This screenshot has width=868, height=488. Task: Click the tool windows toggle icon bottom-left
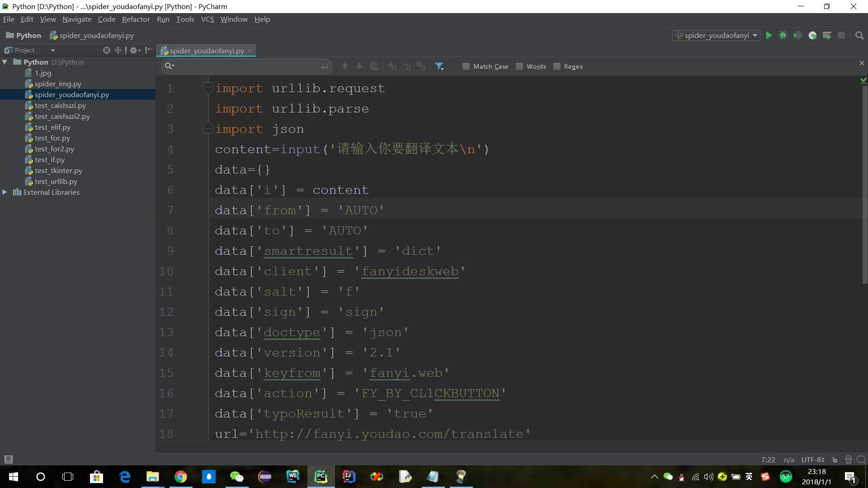(8, 460)
